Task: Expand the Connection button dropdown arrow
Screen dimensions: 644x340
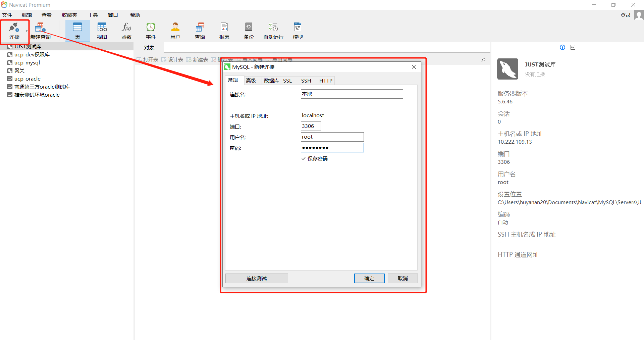Action: (27, 31)
